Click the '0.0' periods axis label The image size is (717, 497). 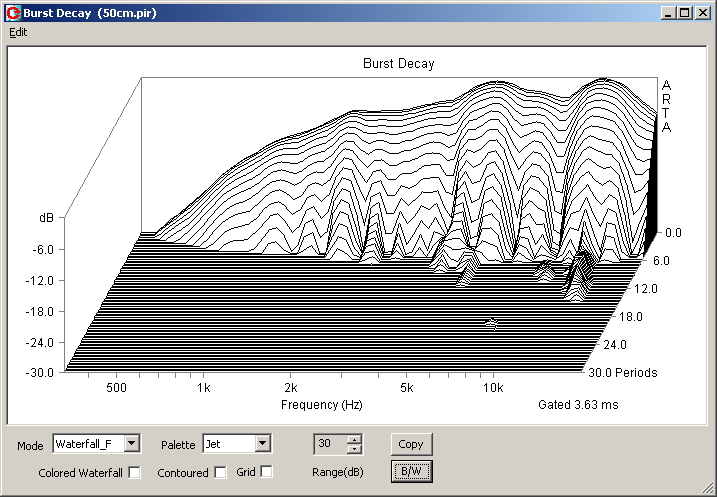pos(673,233)
